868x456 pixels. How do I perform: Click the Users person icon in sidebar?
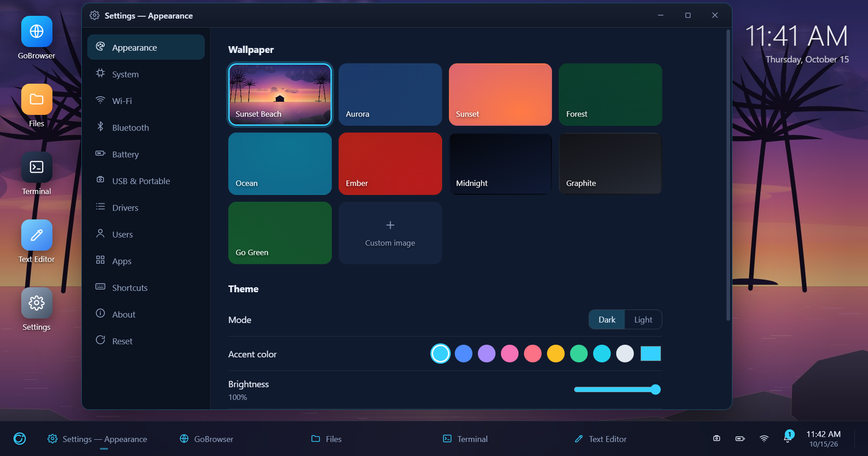click(x=100, y=234)
